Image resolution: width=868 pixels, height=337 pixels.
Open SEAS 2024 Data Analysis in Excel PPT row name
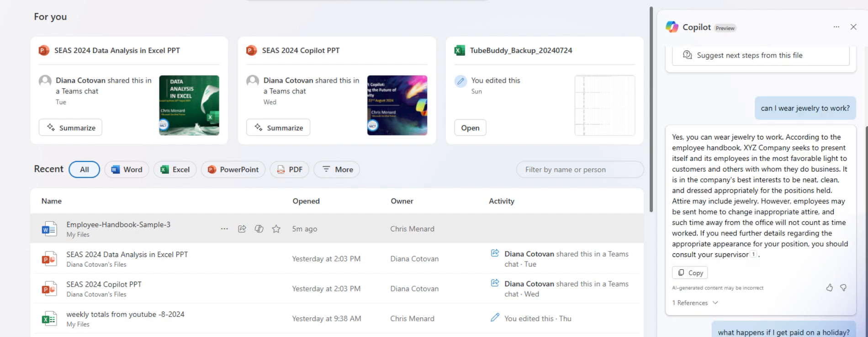click(127, 254)
